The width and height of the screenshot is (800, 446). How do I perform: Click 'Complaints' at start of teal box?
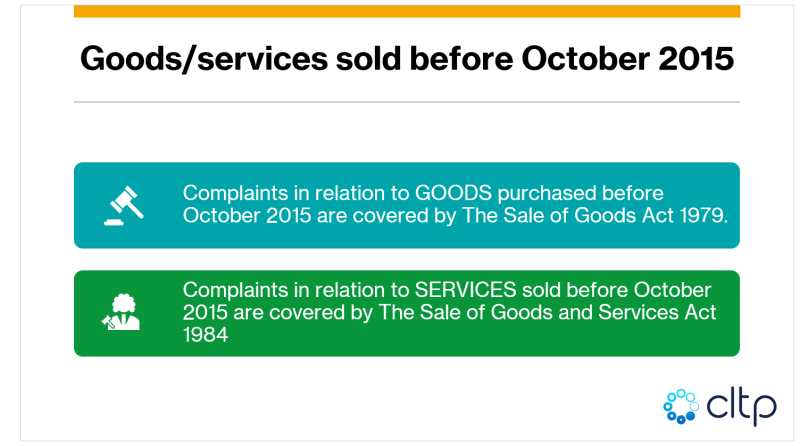[x=235, y=193]
